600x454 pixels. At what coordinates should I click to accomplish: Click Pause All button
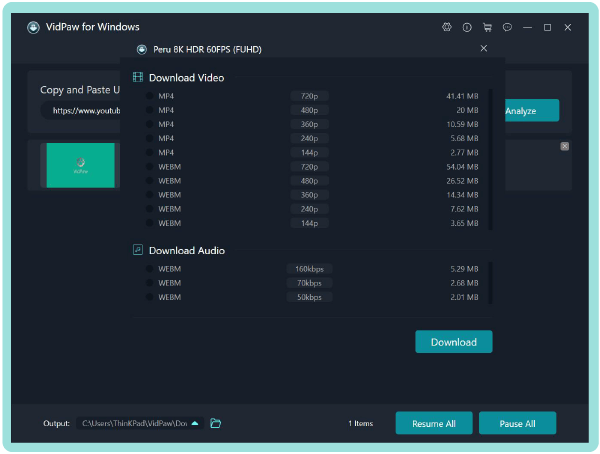[517, 423]
